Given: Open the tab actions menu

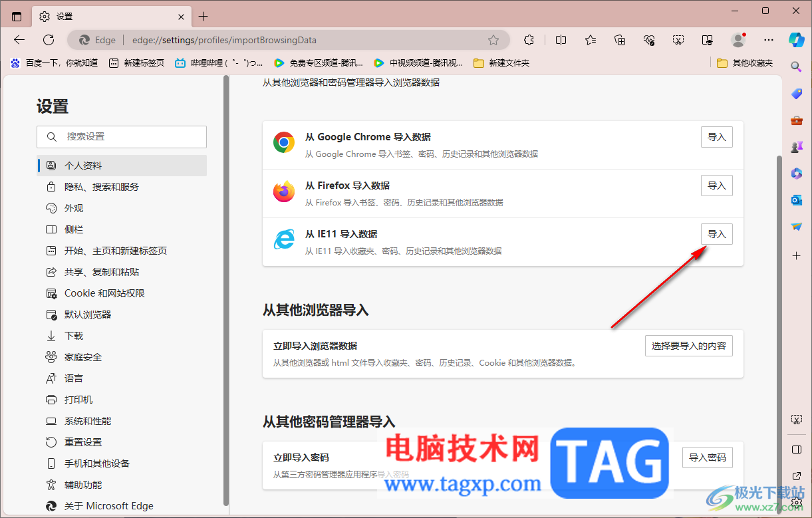Looking at the screenshot, I should pyautogui.click(x=16, y=15).
